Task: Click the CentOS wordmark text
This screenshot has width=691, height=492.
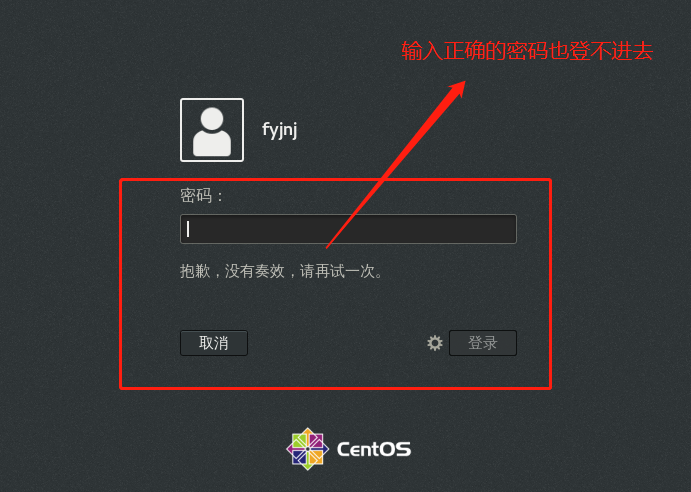Action: point(374,449)
